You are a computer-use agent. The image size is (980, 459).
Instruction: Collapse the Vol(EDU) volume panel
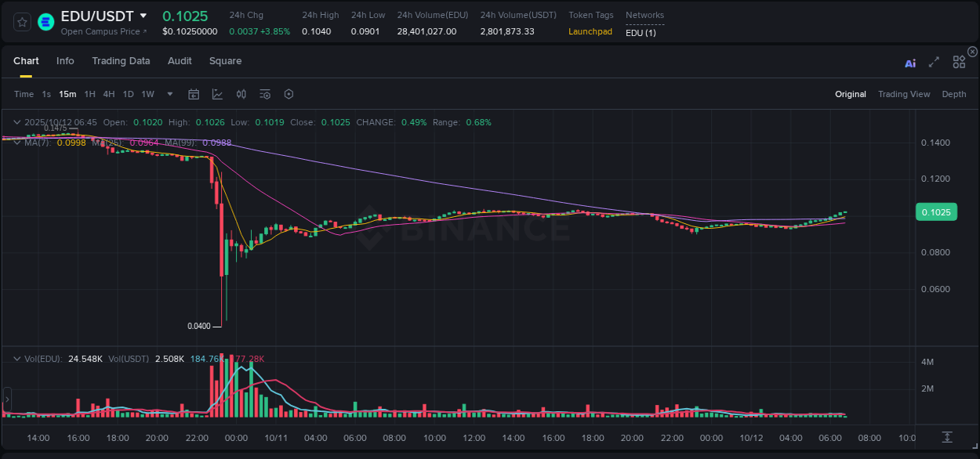[16, 358]
